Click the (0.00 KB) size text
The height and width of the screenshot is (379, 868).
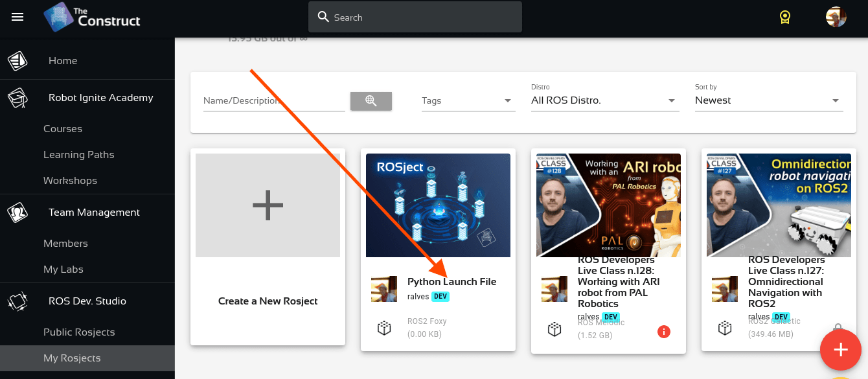425,335
